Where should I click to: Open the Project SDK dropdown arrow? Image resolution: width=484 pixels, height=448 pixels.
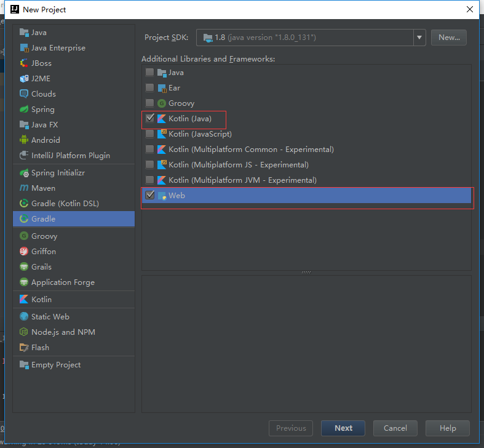click(419, 38)
